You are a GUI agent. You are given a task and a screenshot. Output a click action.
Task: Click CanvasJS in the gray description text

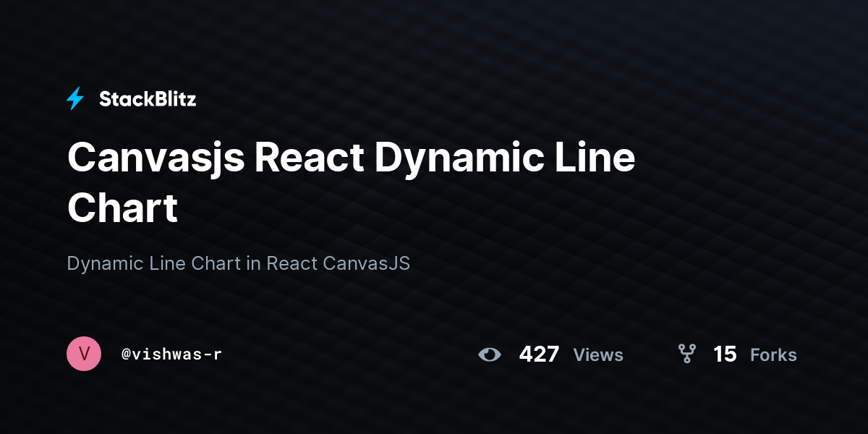(367, 263)
